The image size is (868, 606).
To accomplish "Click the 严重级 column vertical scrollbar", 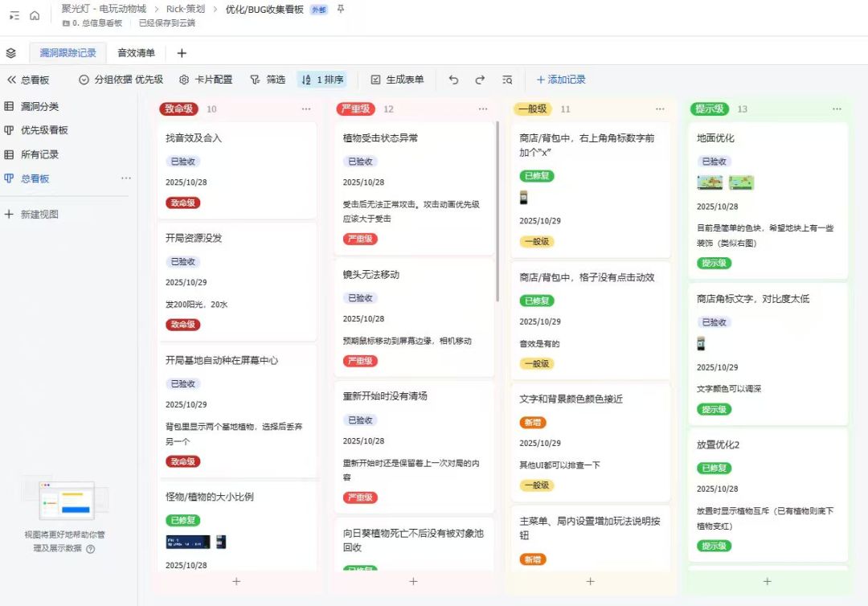I will pyautogui.click(x=497, y=211).
